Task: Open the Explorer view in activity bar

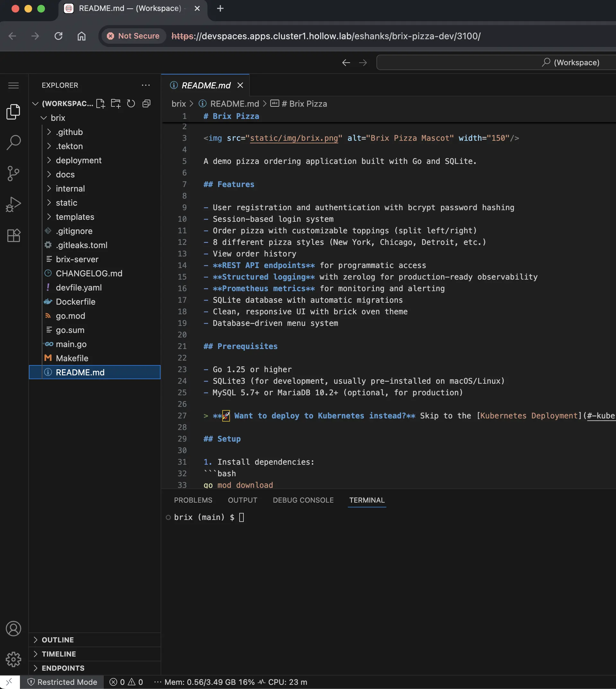Action: point(13,112)
